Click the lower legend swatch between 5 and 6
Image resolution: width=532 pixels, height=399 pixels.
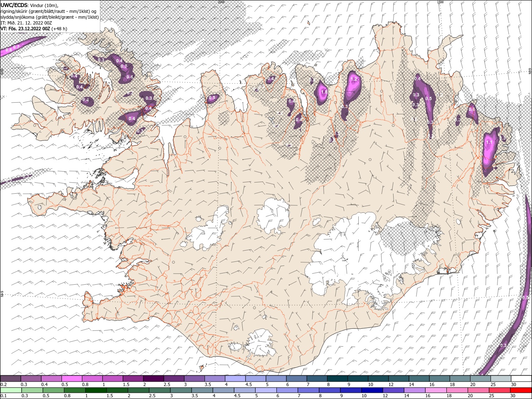click(x=266, y=390)
